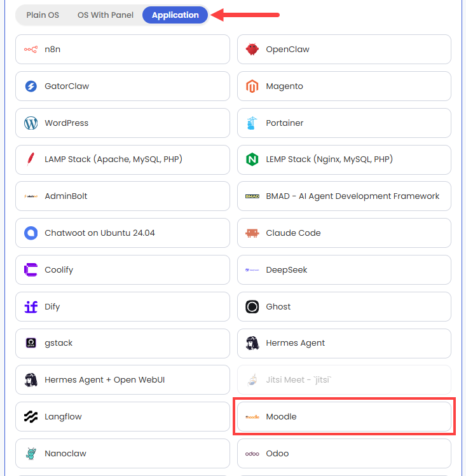This screenshot has width=466, height=476.
Task: Click the OpenClaw red crab icon
Action: pos(252,49)
